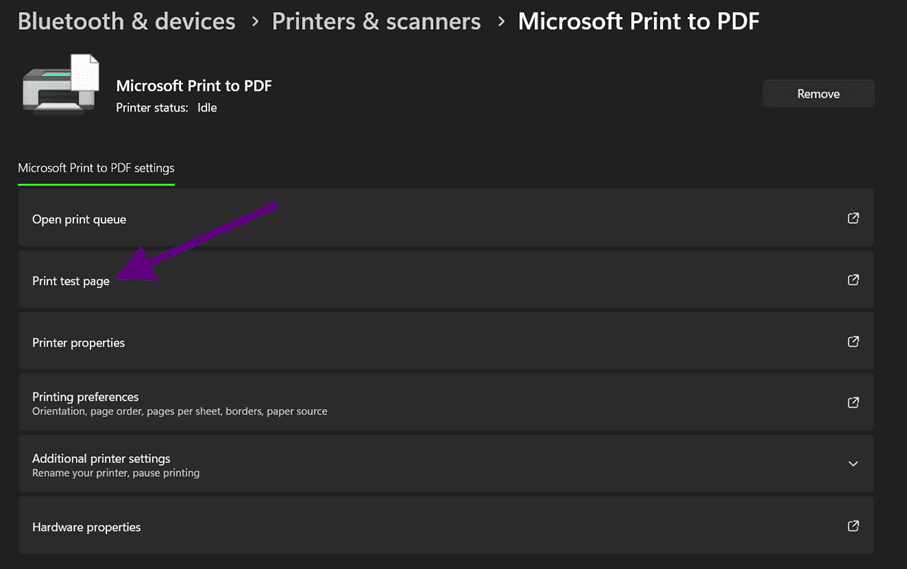Click external link icon for Open print queue

click(853, 218)
